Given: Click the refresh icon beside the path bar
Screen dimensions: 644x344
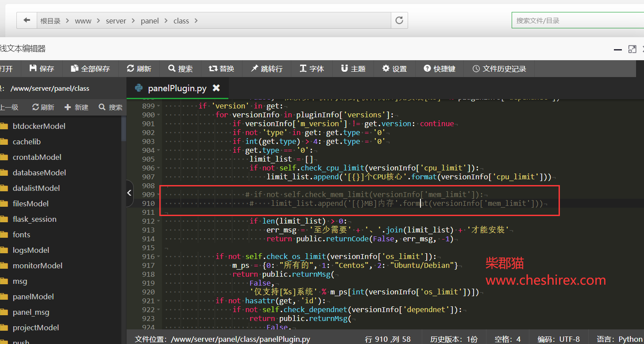Looking at the screenshot, I should (399, 20).
